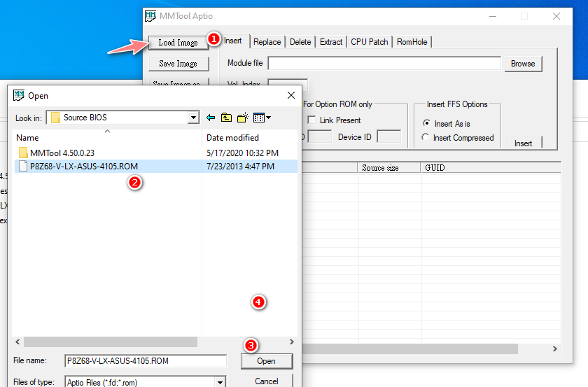
Task: Select the 5/17/2020 10:32 PM date cell
Action: [242, 153]
